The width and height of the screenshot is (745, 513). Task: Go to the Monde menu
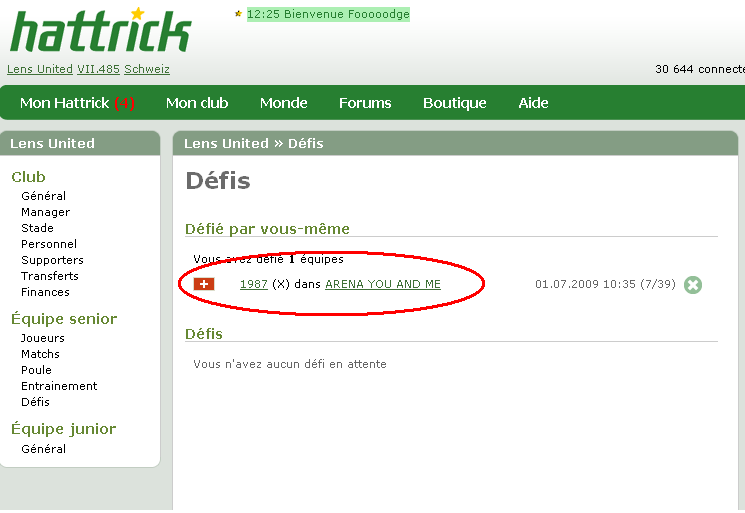tap(283, 103)
